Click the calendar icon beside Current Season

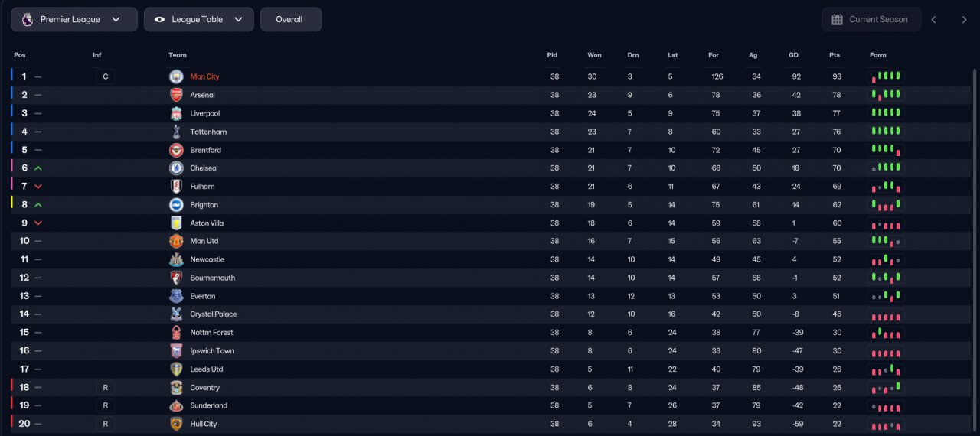(x=837, y=19)
